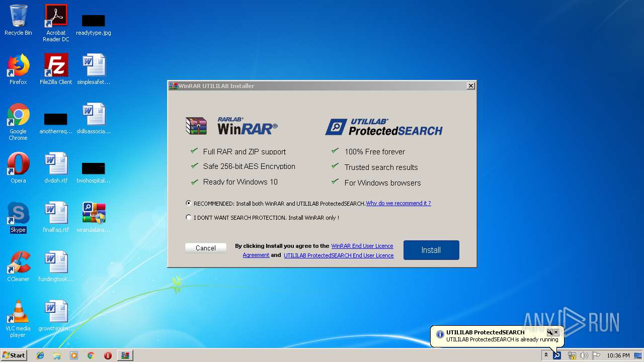The image size is (644, 362).
Task: Close the WinRAR UTILILAB Installer window
Action: click(x=471, y=86)
